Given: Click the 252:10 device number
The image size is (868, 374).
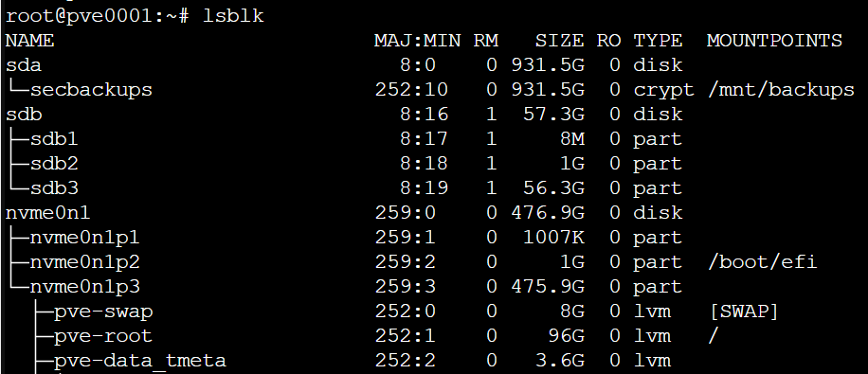Looking at the screenshot, I should tap(411, 90).
